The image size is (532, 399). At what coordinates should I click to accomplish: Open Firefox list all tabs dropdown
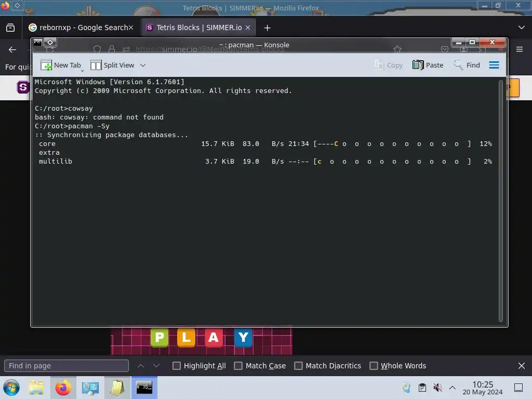522,28
